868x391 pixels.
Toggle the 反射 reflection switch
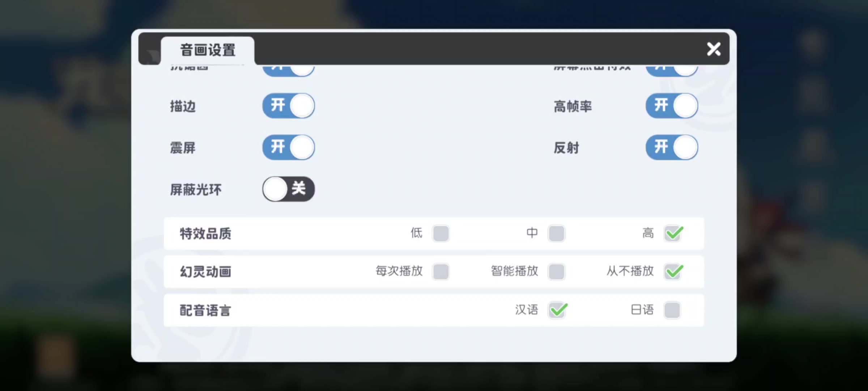pos(672,147)
